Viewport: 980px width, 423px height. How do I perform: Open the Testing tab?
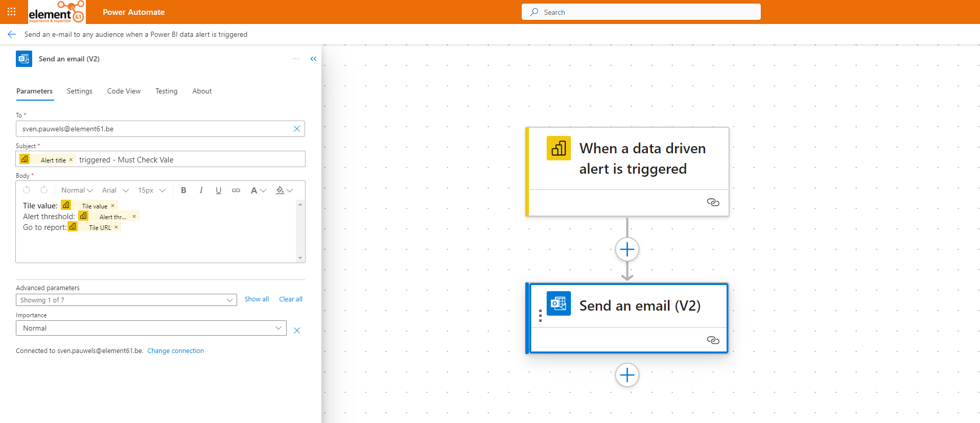tap(167, 91)
